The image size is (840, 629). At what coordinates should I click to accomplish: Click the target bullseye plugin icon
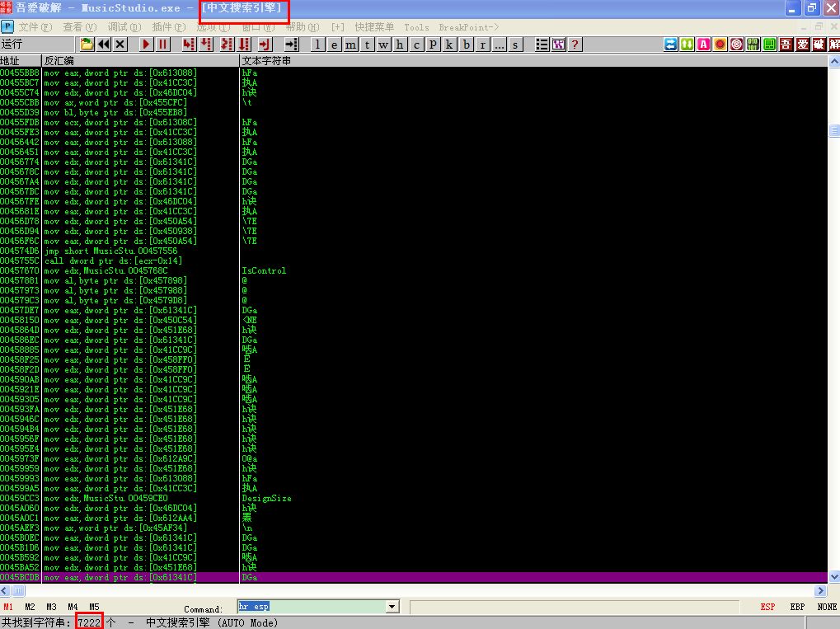(x=737, y=45)
